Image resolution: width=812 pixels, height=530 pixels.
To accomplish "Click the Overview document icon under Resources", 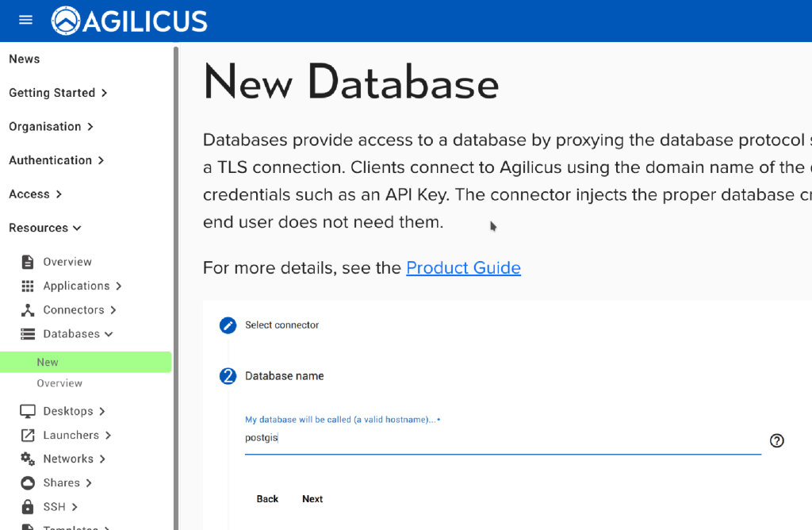I will click(28, 262).
